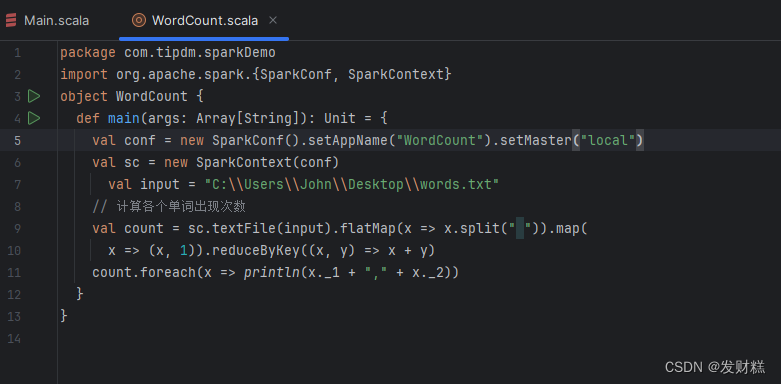781x384 pixels.
Task: Click line number 9 in the gutter
Action: 17,229
